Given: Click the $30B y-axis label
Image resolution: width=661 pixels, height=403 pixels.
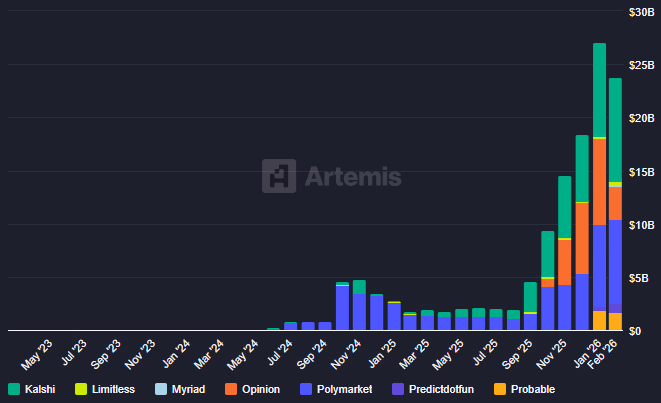Looking at the screenshot, I should click(642, 12).
